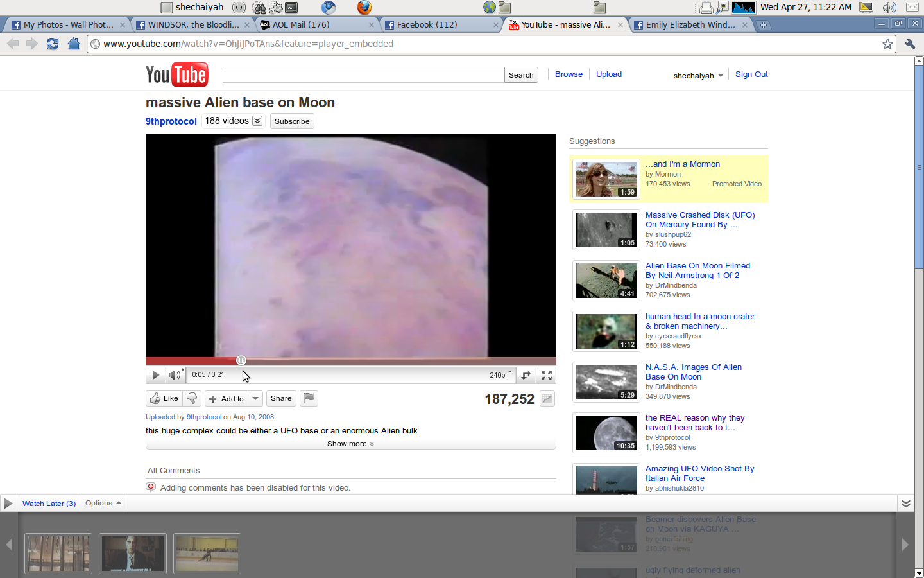924x578 pixels.
Task: Open the Browse link
Action: tap(569, 74)
